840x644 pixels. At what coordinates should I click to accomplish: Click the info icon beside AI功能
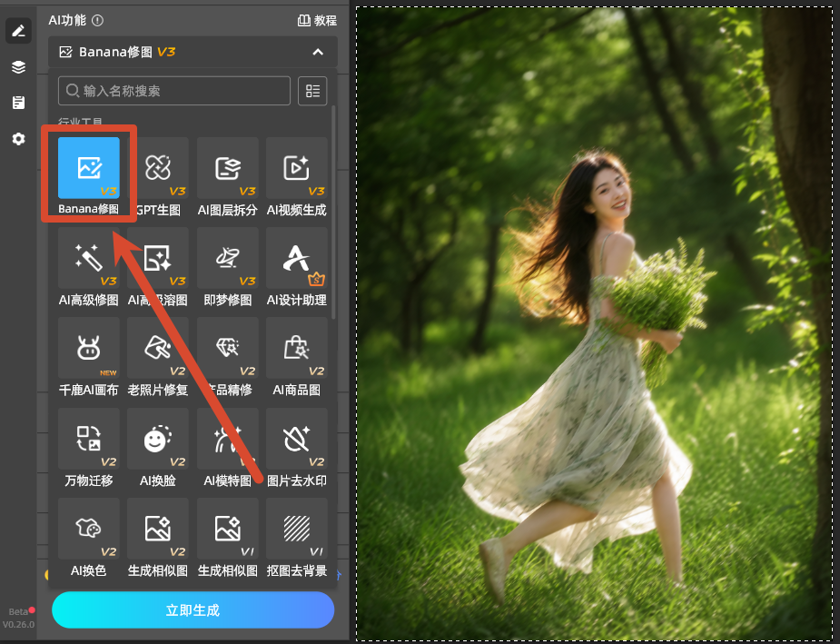click(97, 20)
